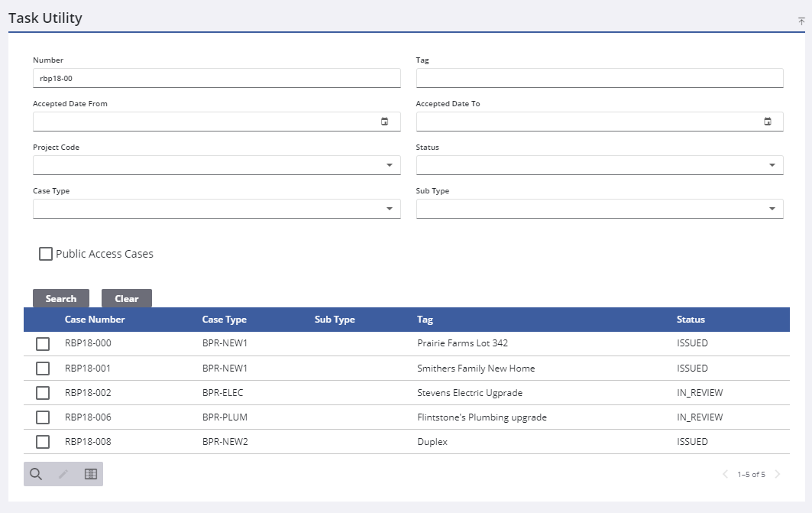Sort by the Case Number column header
The height and width of the screenshot is (513, 812).
95,320
